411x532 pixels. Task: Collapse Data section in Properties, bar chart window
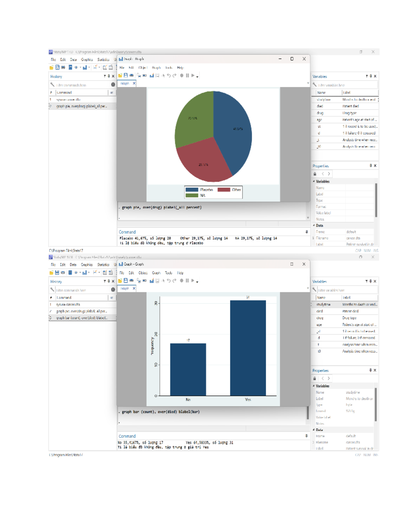pyautogui.click(x=314, y=430)
